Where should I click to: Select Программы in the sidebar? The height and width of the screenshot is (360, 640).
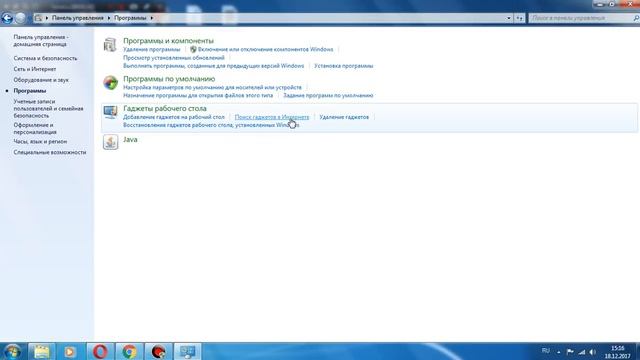pos(30,91)
